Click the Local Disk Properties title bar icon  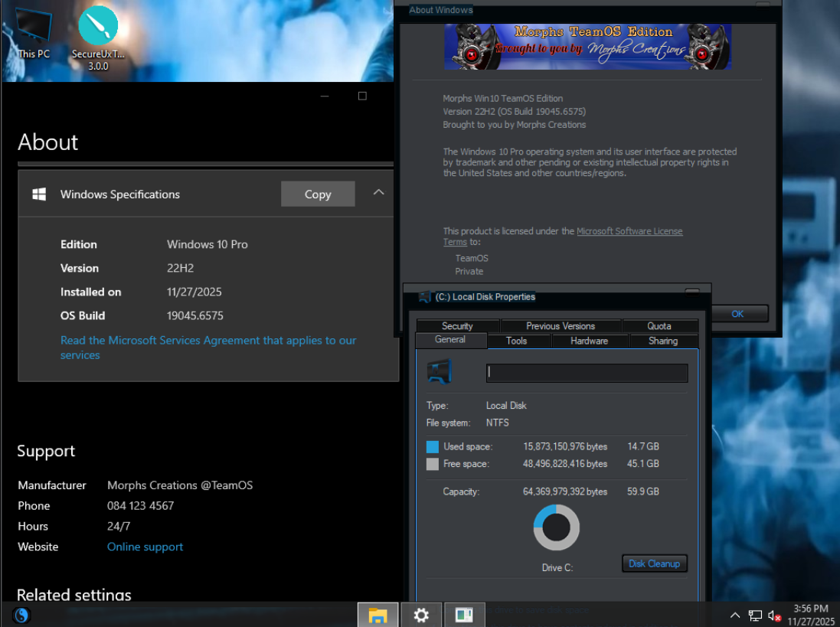(424, 296)
